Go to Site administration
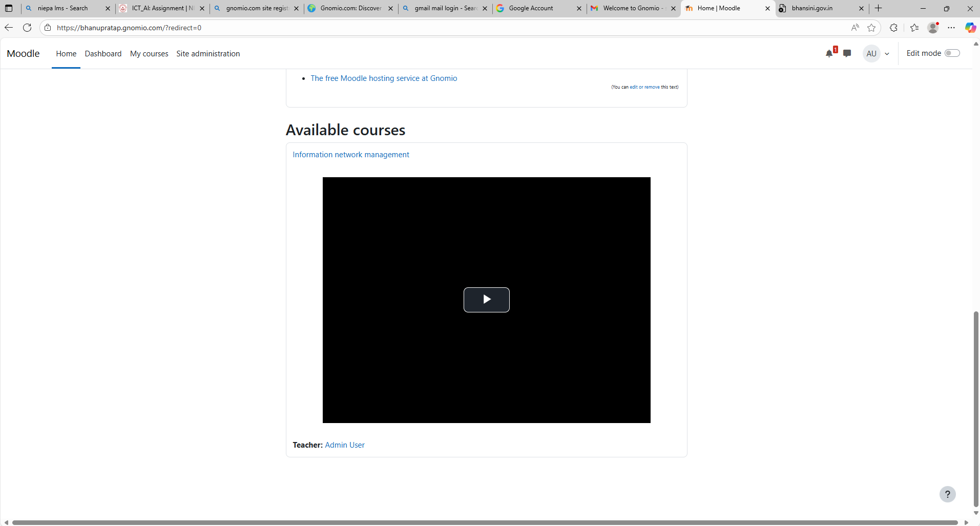This screenshot has width=980, height=526. 208,54
